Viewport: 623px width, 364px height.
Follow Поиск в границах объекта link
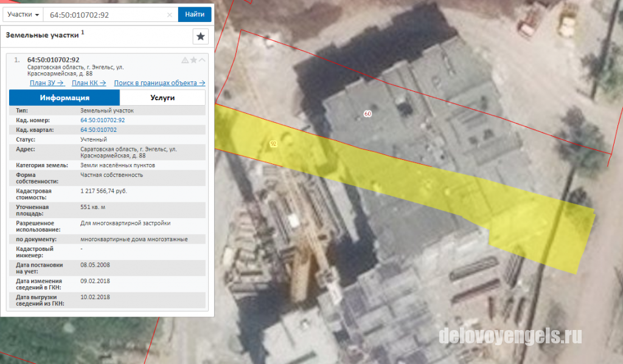pos(159,83)
